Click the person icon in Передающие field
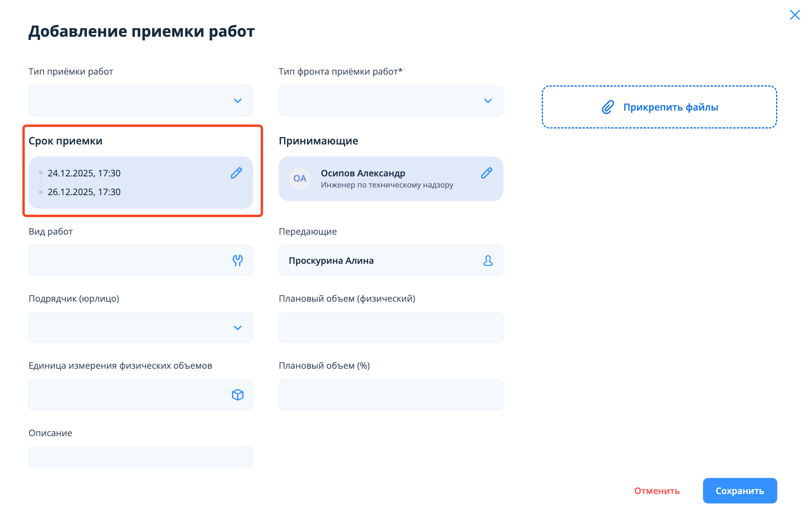Viewport: 812px width, 514px height. tap(488, 261)
